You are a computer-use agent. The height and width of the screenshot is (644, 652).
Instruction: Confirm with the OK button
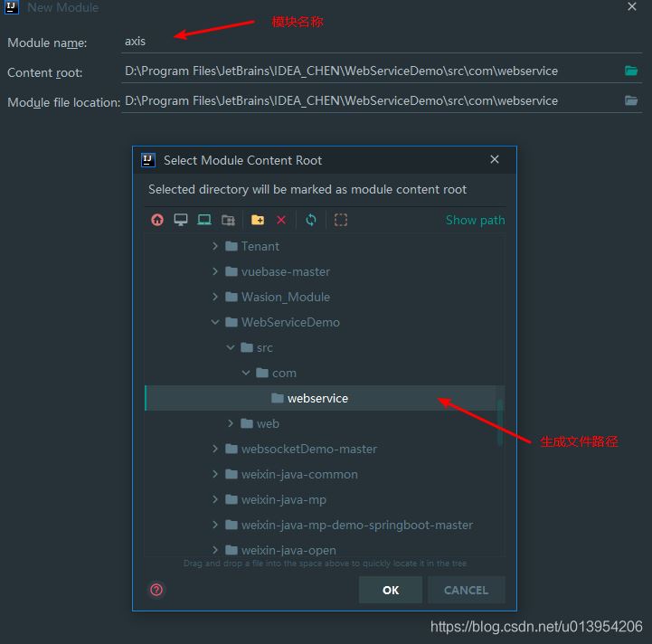[391, 590]
